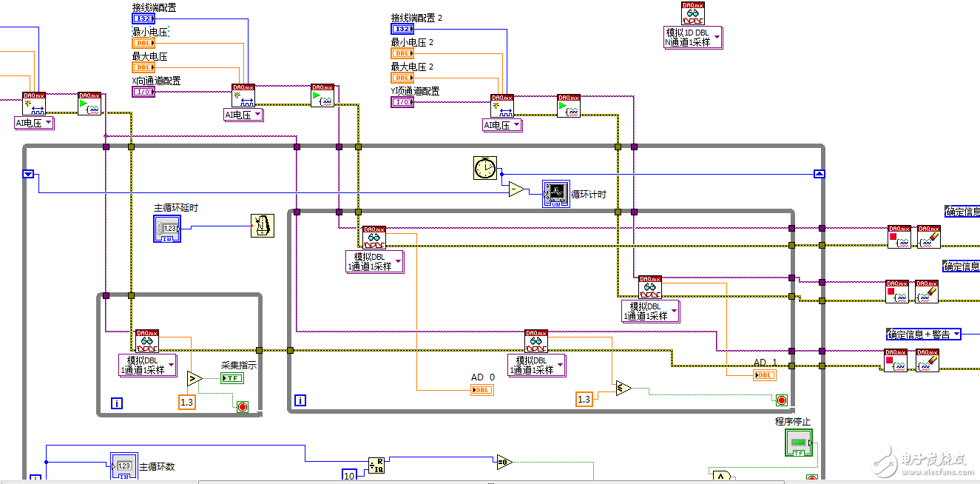Screen dimensions: 980x484
Task: Click DAQmx Start Task node after X channel creation
Action: (322, 95)
